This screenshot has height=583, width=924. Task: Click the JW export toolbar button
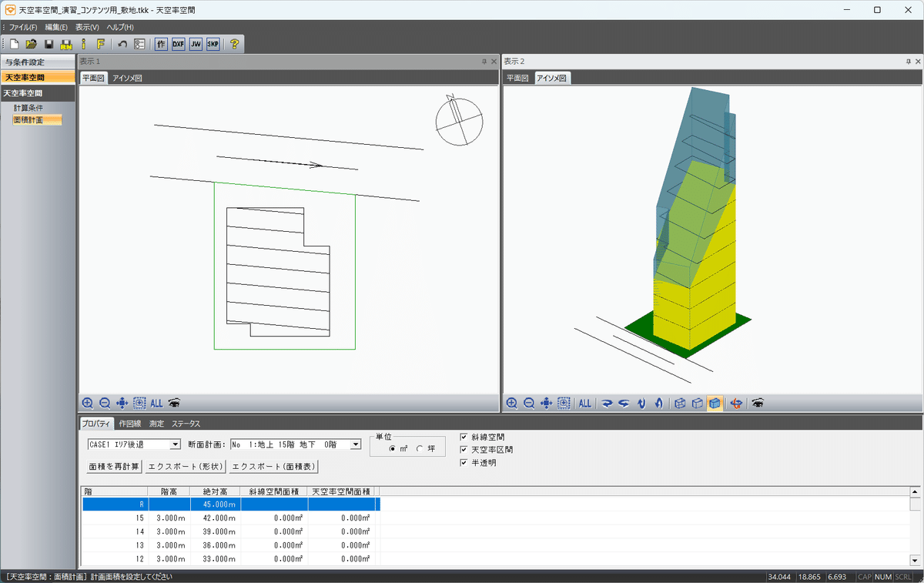(x=196, y=44)
